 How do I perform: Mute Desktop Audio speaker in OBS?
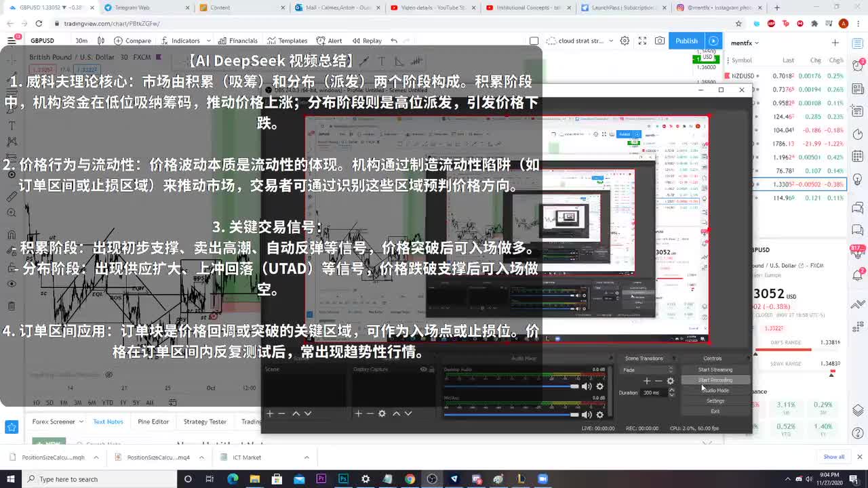click(587, 386)
